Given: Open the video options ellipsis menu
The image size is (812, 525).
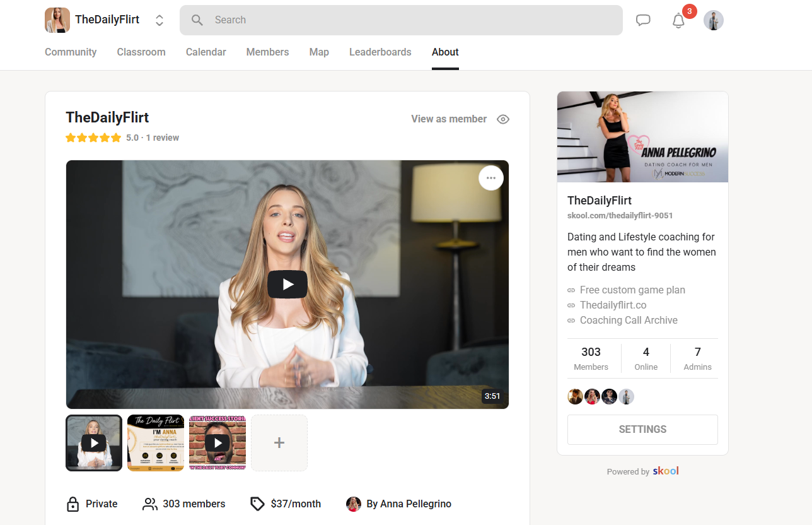Looking at the screenshot, I should coord(491,178).
